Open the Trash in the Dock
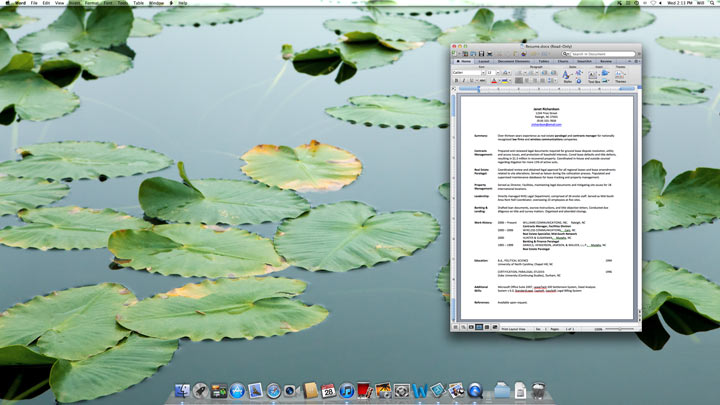 coord(537,390)
